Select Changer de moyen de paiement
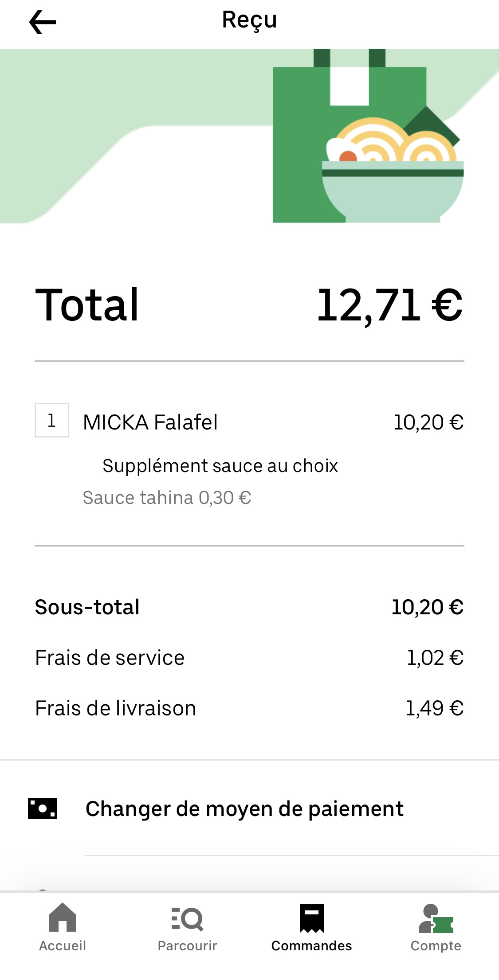The height and width of the screenshot is (980, 499). 244,809
